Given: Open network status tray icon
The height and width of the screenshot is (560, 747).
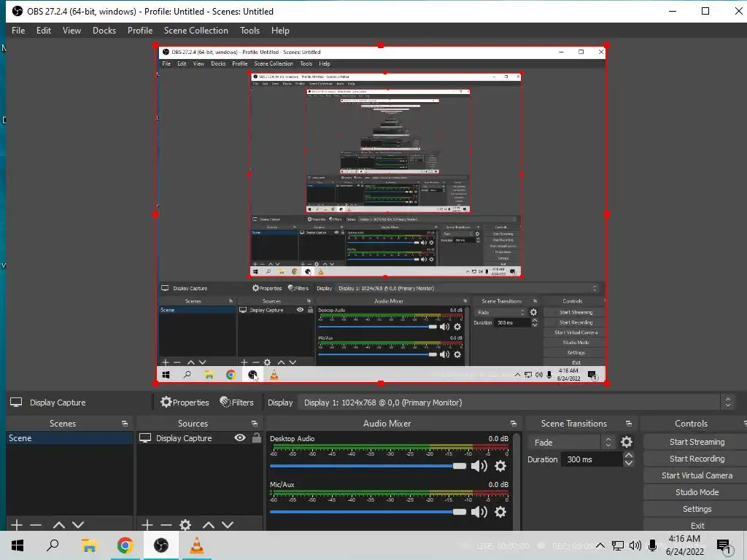Looking at the screenshot, I should pyautogui.click(x=618, y=545).
